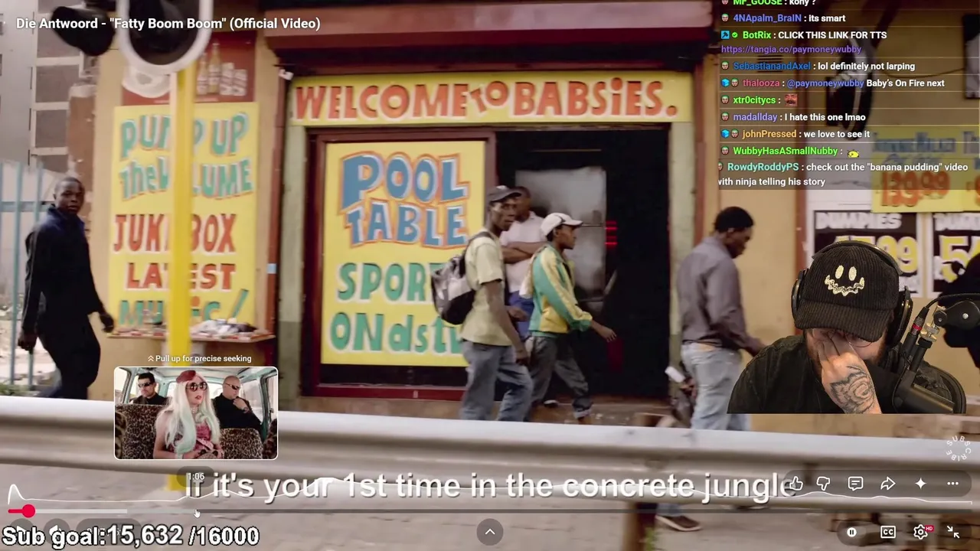Toggle closed captions with CC button
This screenshot has height=551, width=980.
point(888,533)
